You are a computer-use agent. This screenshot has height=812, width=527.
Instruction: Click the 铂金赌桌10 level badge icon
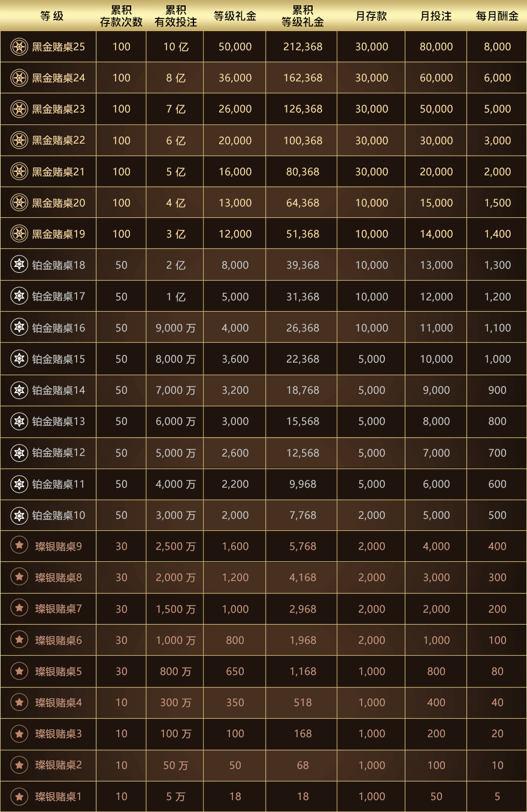[x=19, y=515]
